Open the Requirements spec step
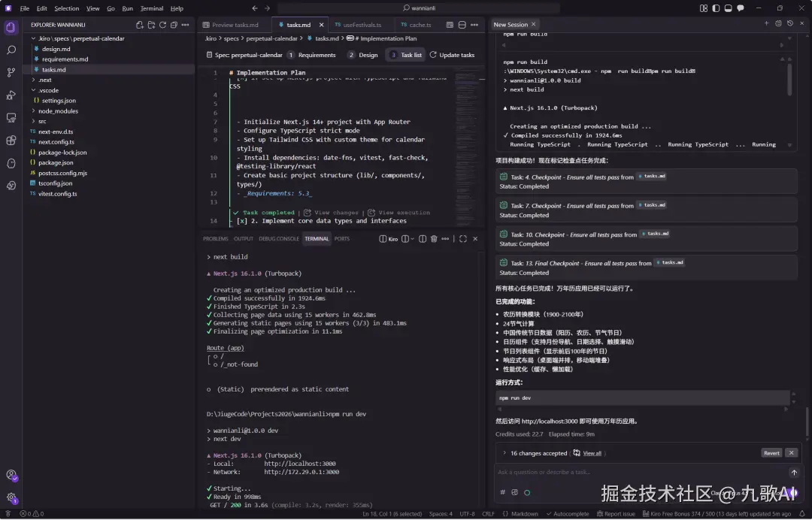The width and height of the screenshot is (812, 520). [x=311, y=55]
